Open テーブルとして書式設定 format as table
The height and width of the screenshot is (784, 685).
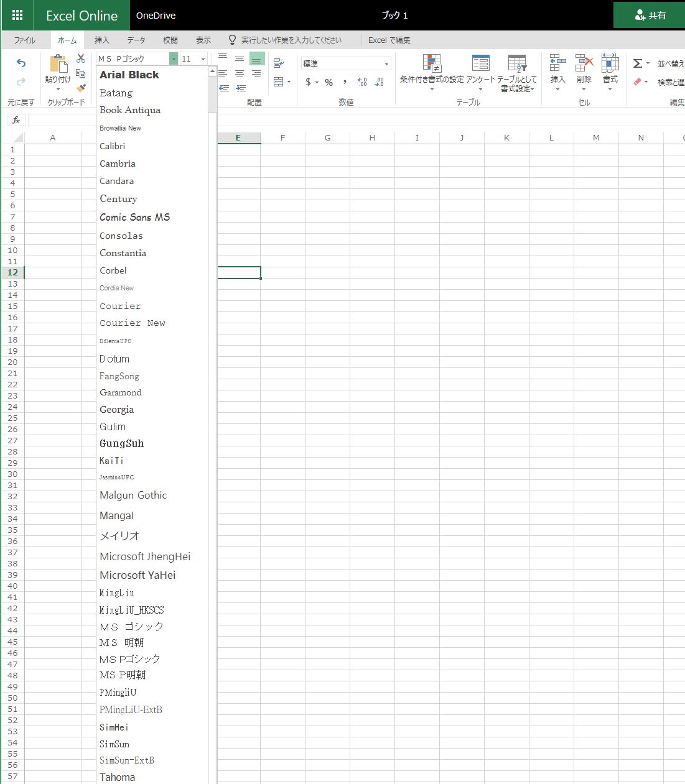click(x=517, y=73)
